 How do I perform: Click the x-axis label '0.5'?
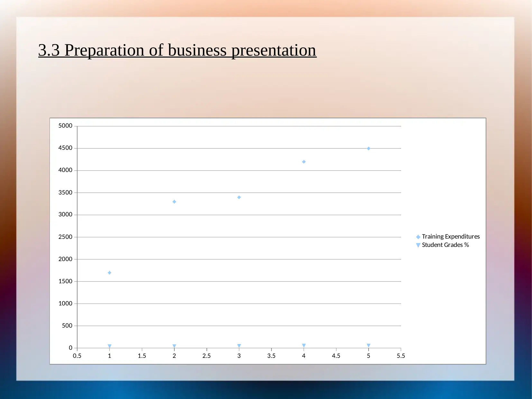tap(77, 356)
